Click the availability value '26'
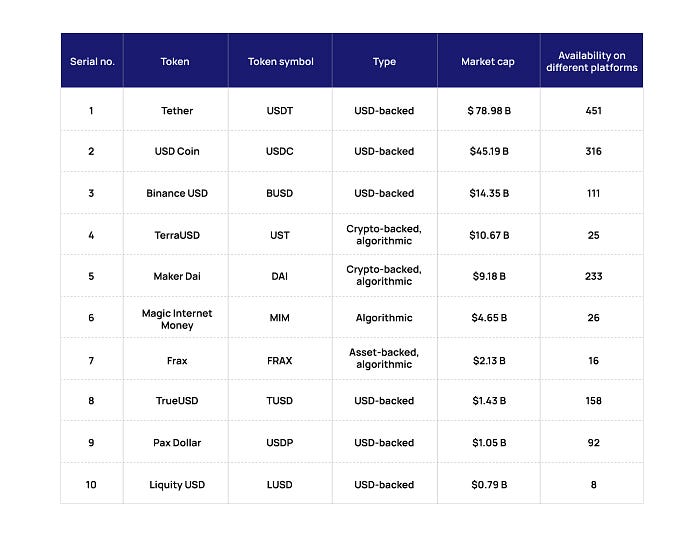Screen dimensions: 700x535 click(593, 318)
